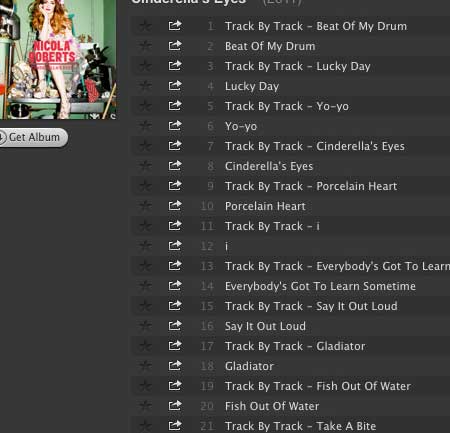Click the Get Album button
450x433 pixels.
point(33,137)
